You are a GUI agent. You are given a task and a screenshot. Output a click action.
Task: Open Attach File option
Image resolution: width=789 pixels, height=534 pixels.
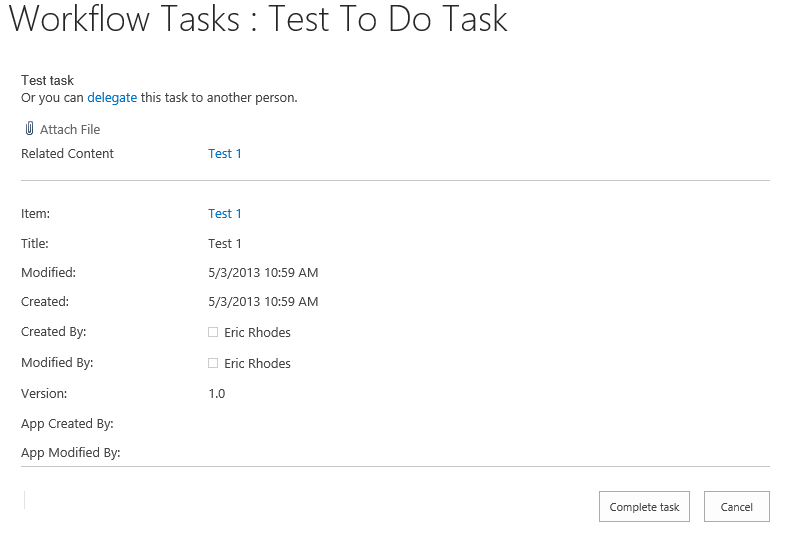(69, 130)
